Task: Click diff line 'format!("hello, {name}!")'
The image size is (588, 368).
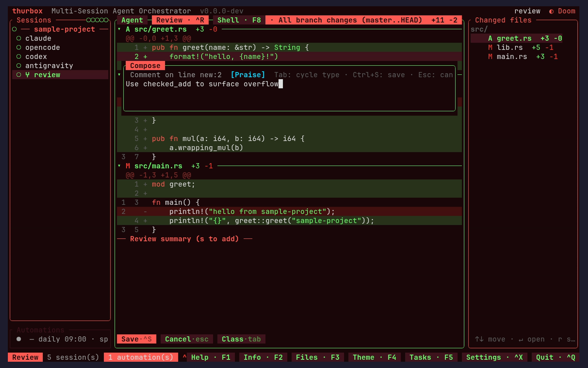Action: coord(289,57)
